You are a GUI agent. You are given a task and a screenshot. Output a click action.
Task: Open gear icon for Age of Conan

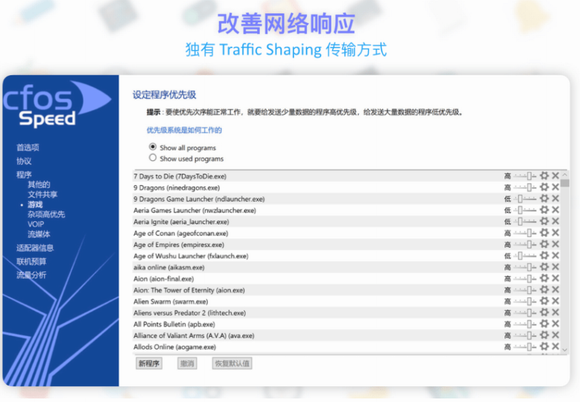click(x=544, y=233)
